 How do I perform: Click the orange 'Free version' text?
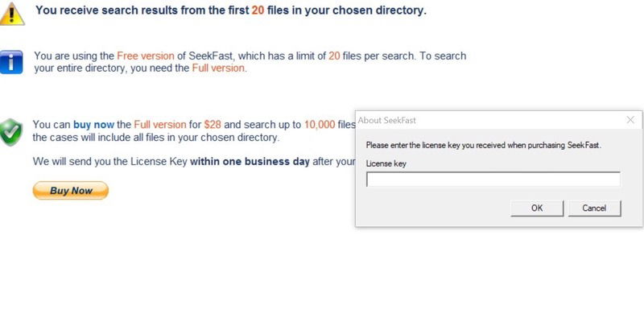[x=146, y=56]
